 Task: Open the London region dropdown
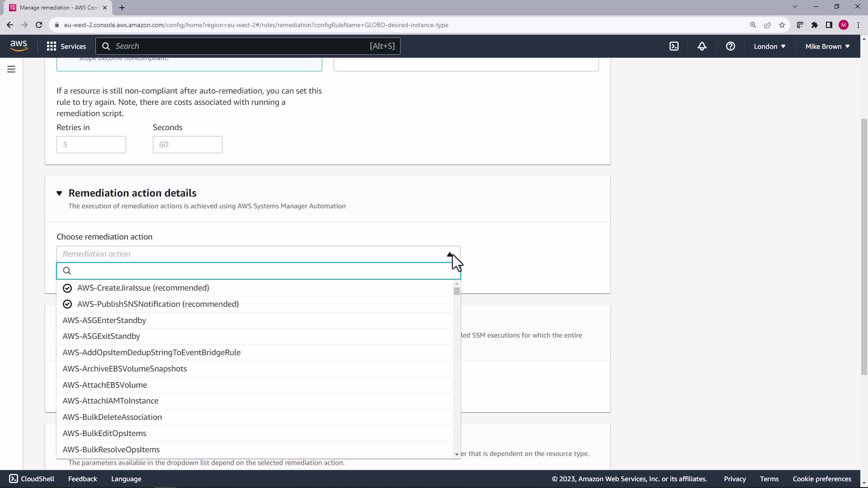(769, 46)
